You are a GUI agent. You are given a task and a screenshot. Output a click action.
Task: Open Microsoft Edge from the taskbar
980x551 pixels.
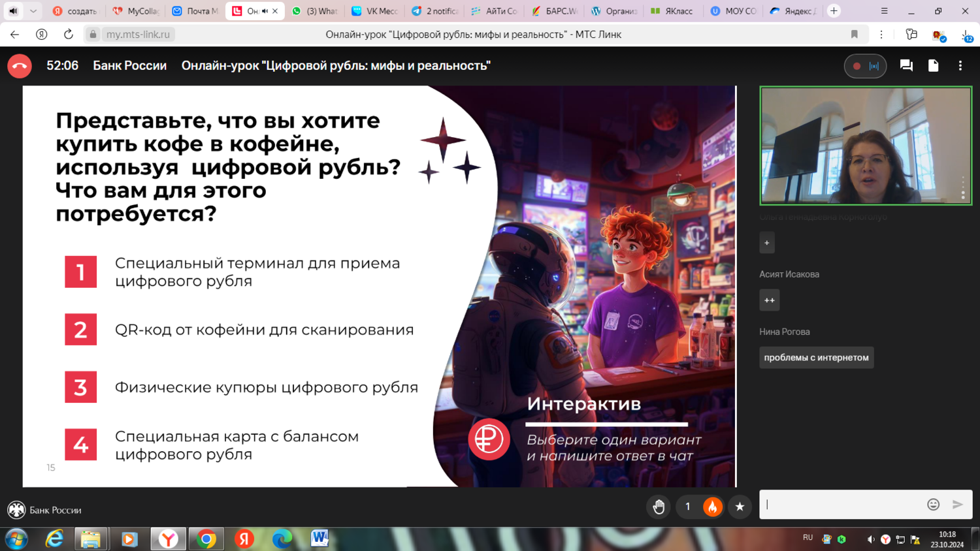pos(282,539)
